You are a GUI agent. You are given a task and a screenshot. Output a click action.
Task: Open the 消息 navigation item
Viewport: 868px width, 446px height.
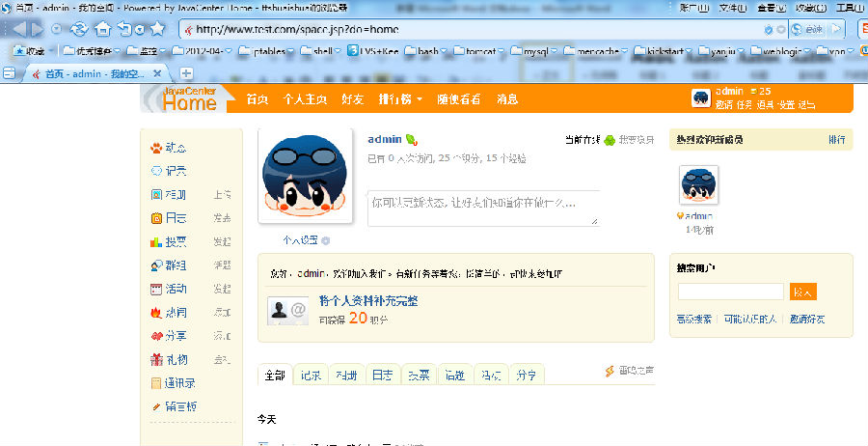click(x=507, y=99)
